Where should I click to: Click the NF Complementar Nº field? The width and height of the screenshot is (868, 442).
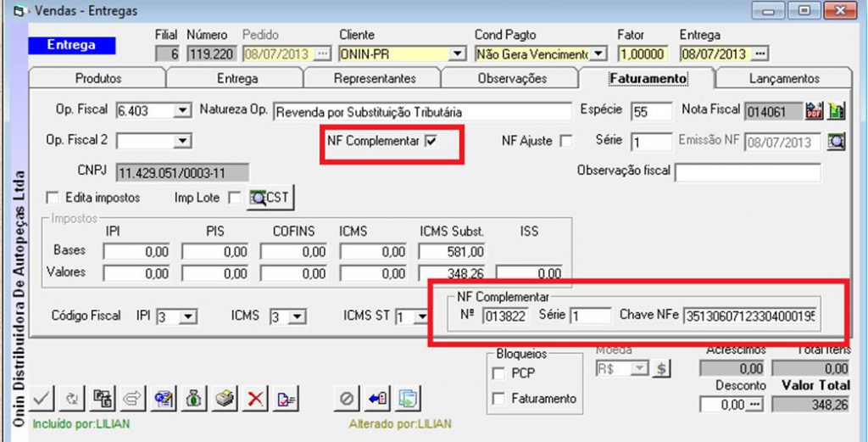tap(505, 316)
